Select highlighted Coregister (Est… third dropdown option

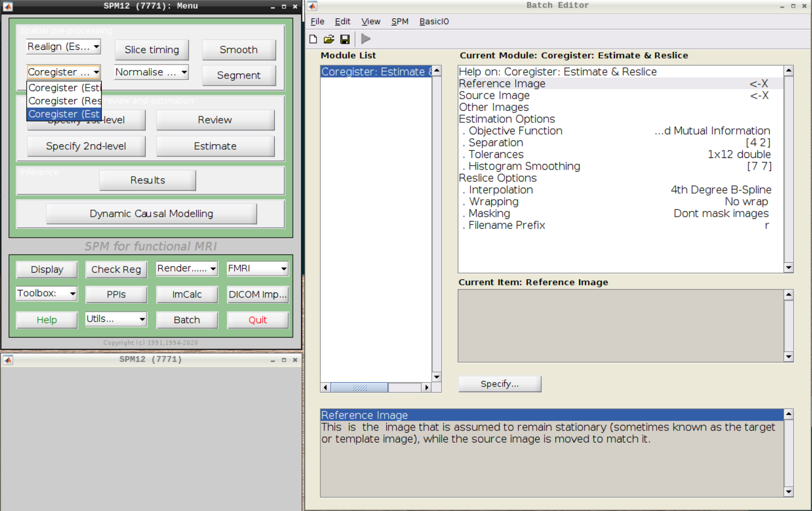[x=64, y=114]
